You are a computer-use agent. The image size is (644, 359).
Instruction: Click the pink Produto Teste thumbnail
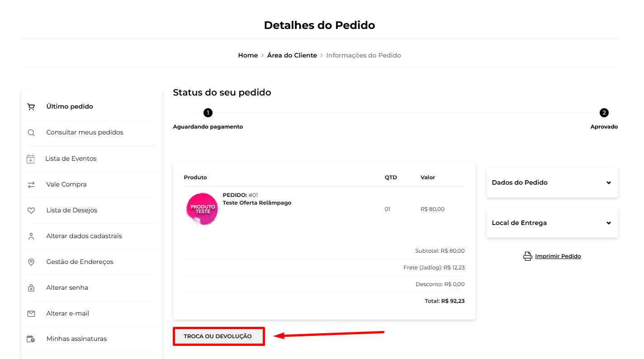(202, 209)
